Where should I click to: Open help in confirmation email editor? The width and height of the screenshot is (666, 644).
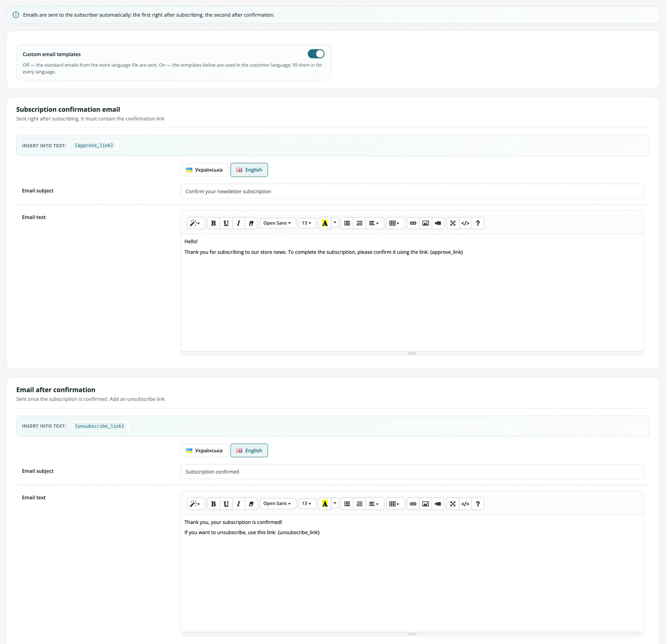(x=478, y=223)
